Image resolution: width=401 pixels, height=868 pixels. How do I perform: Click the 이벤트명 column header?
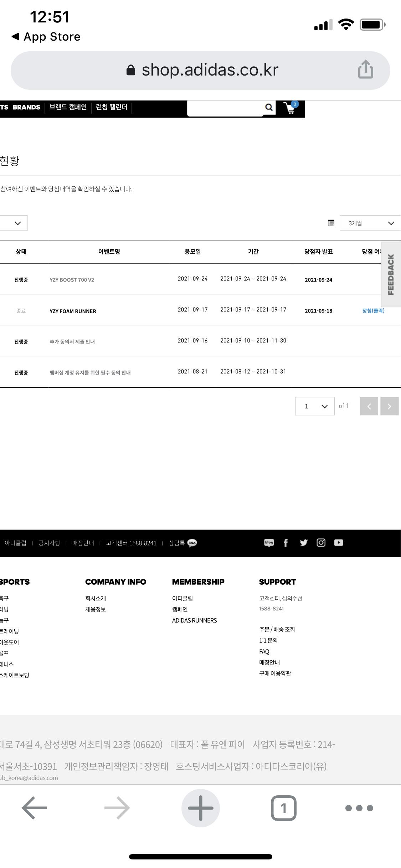pos(109,252)
